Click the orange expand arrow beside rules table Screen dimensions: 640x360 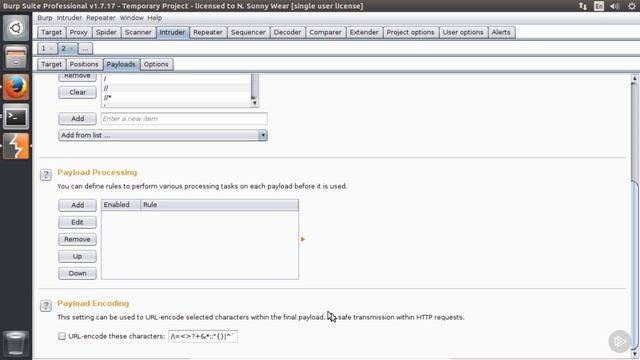click(303, 239)
